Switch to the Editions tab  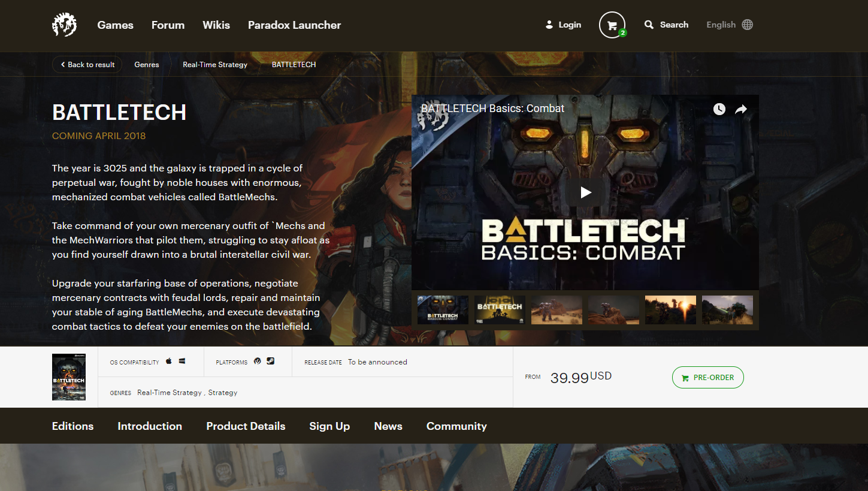73,426
